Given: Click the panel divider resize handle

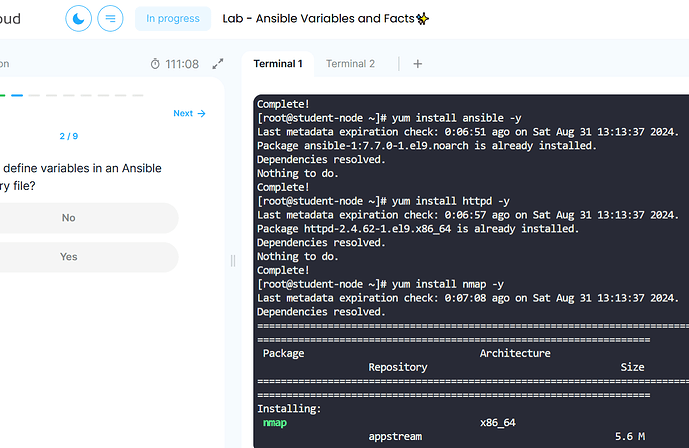Looking at the screenshot, I should 233,260.
